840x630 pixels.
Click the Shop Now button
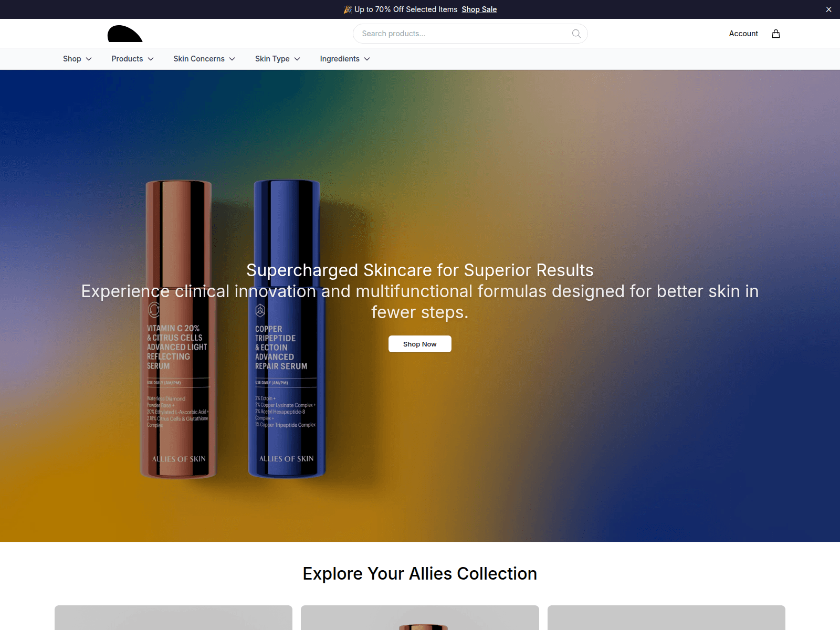click(420, 344)
